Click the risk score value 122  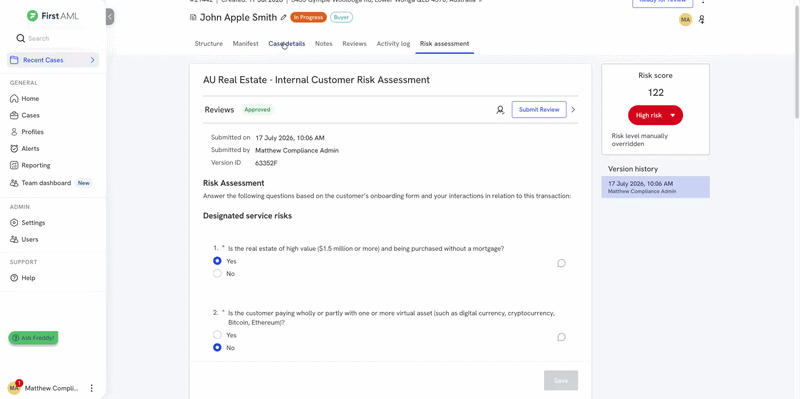tap(655, 93)
